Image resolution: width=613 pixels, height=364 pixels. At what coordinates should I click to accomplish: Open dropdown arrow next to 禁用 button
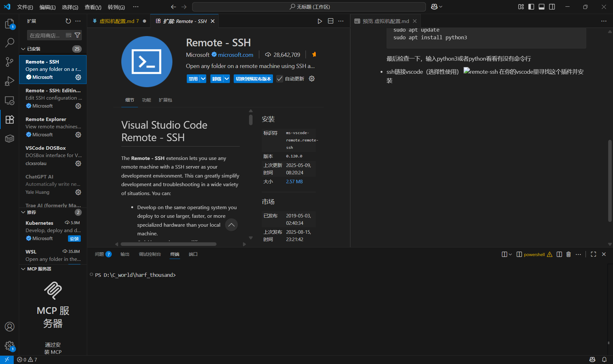(203, 79)
